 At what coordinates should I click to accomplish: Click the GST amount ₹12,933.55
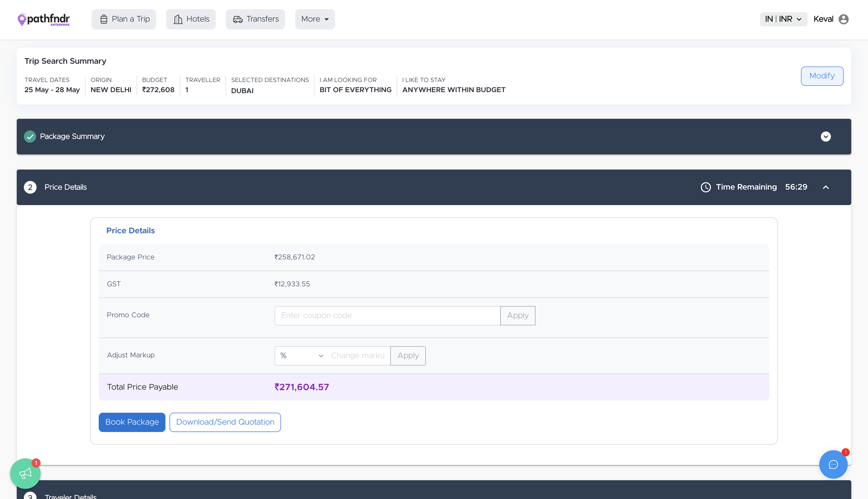pyautogui.click(x=292, y=284)
